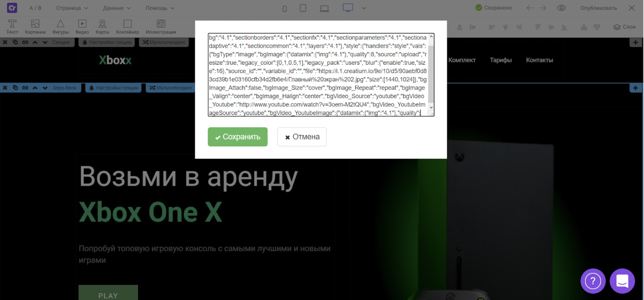Viewport: 644px width, 300px height.
Task: Open the A / B testing option
Action: 35,8
